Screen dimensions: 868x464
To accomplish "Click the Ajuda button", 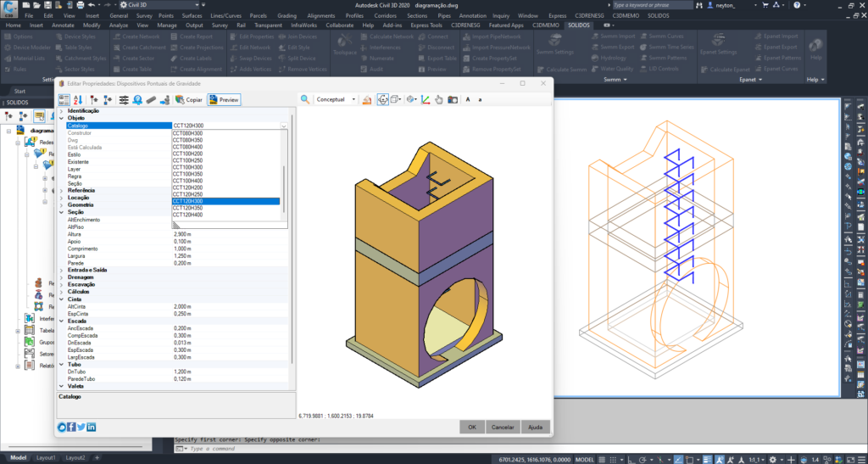I will [536, 427].
